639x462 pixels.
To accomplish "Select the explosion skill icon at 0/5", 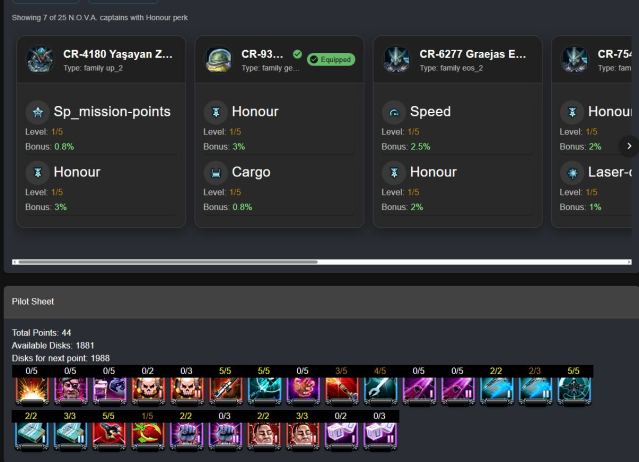I will pyautogui.click(x=32, y=391).
